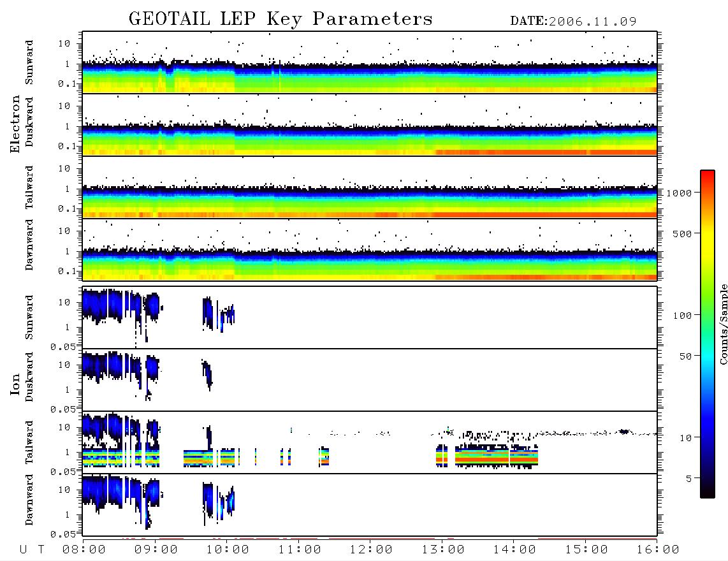The width and height of the screenshot is (728, 561).
Task: Click the Ion Duskward panel label
Action: [x=29, y=377]
